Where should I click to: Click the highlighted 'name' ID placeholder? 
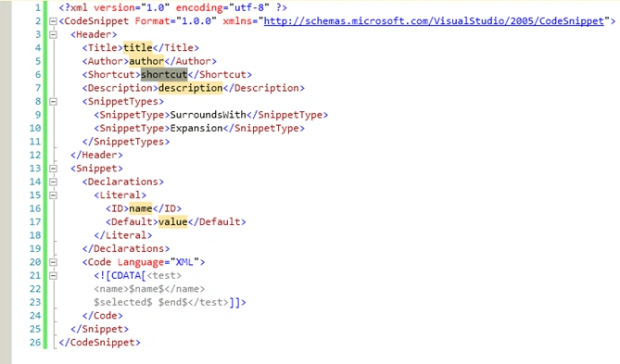point(140,208)
